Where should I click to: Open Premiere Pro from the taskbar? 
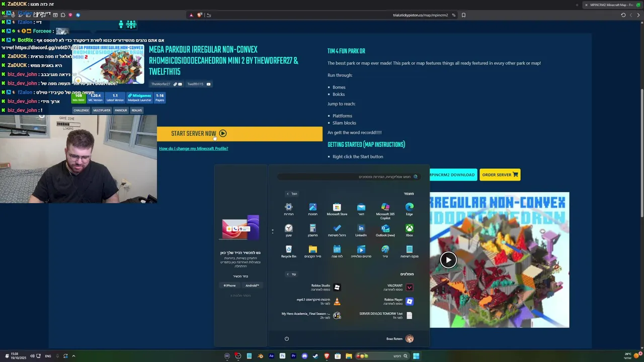pos(293,356)
